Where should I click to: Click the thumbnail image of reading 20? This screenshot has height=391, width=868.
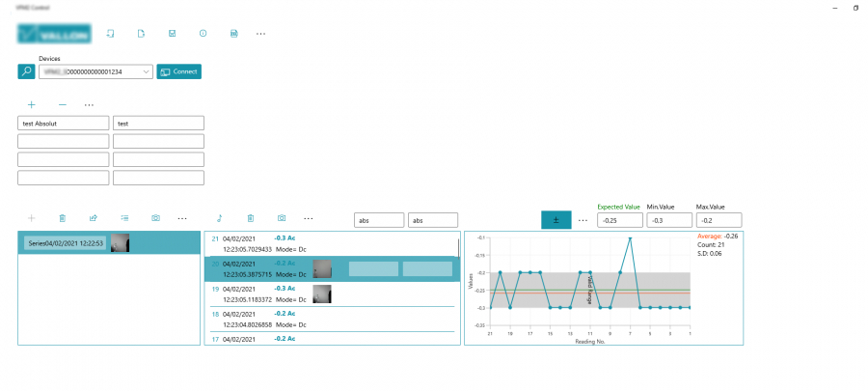click(322, 268)
